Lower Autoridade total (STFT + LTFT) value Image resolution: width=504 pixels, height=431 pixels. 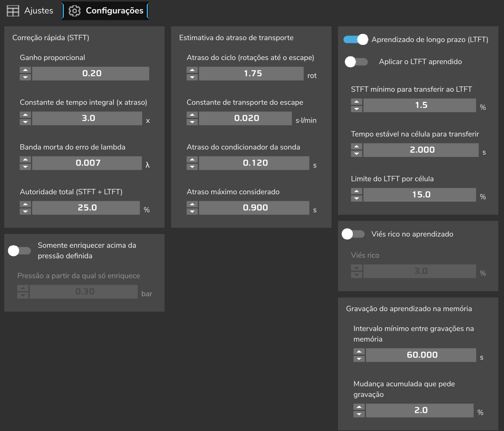(25, 211)
